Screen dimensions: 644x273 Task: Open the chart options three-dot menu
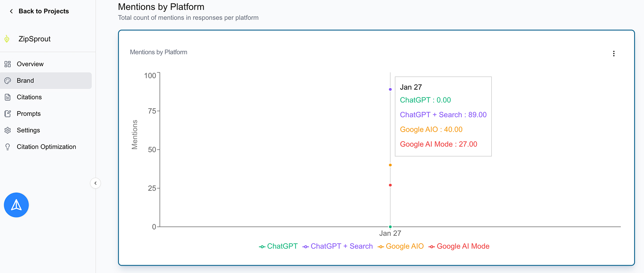tap(614, 53)
